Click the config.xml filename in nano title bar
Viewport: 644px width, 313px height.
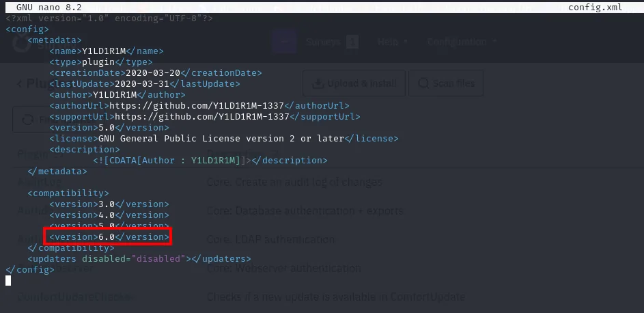point(595,8)
